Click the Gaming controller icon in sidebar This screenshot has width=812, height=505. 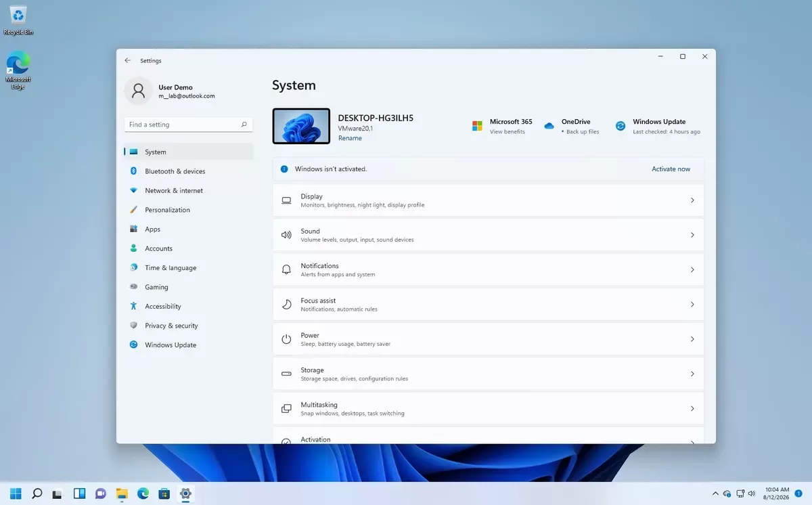click(x=133, y=287)
